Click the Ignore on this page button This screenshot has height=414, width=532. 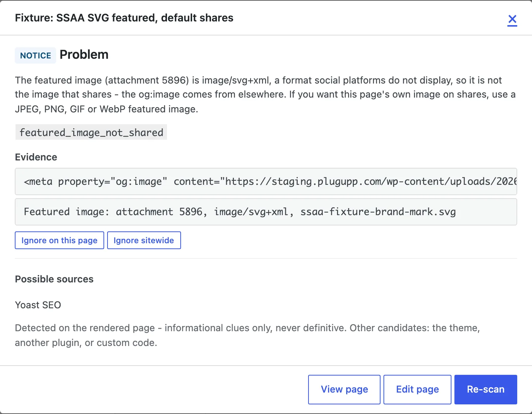click(59, 240)
